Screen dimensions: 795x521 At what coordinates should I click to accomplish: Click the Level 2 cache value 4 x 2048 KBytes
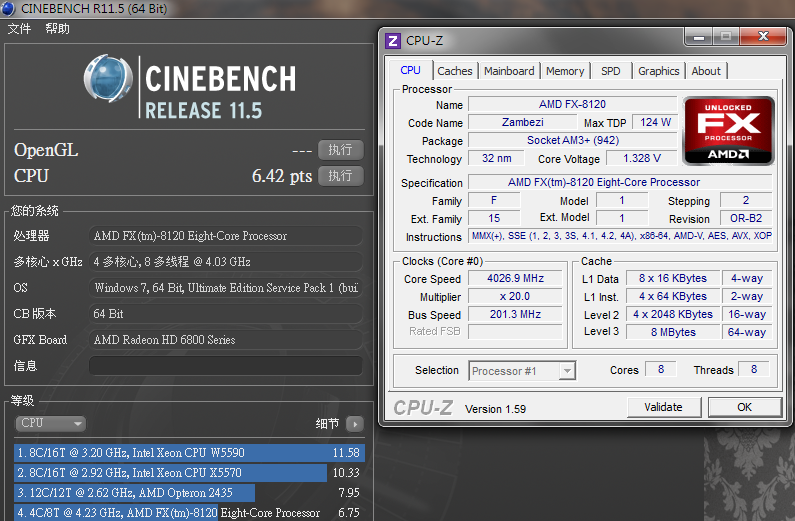click(673, 314)
